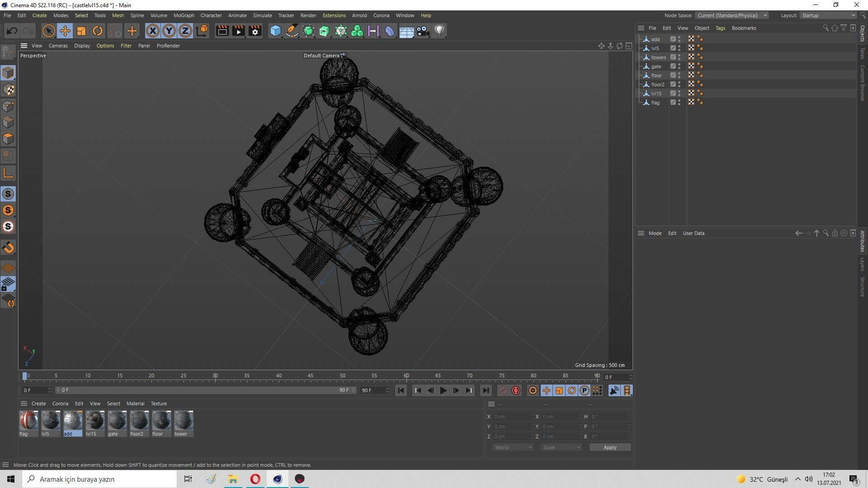Image resolution: width=868 pixels, height=488 pixels.
Task: Switch to Model mode in left palette
Action: point(8,73)
